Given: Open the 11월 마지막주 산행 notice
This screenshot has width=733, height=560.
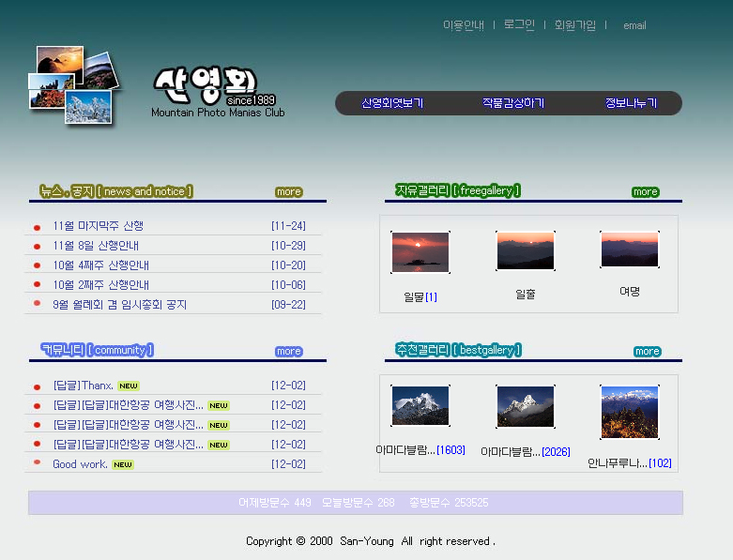Looking at the screenshot, I should pyautogui.click(x=99, y=226).
